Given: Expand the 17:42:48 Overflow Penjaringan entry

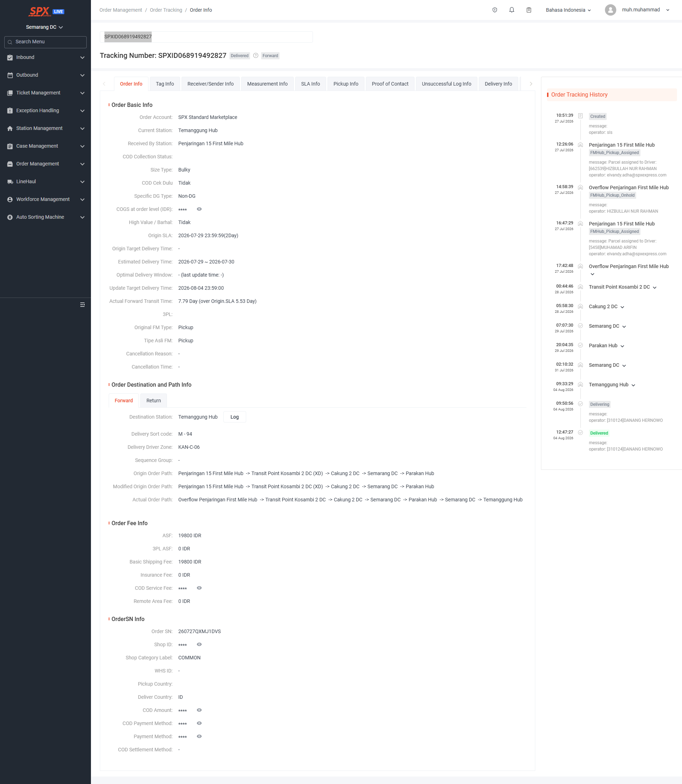Looking at the screenshot, I should tap(592, 274).
